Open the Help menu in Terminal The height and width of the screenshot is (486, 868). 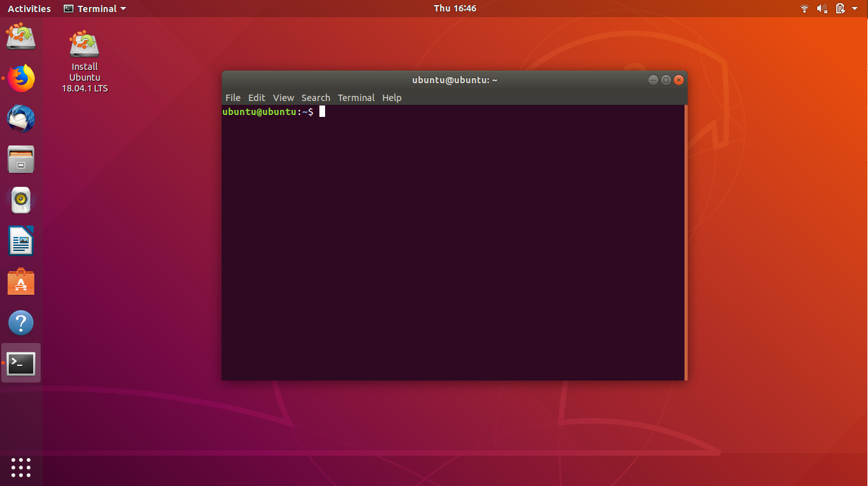[392, 97]
